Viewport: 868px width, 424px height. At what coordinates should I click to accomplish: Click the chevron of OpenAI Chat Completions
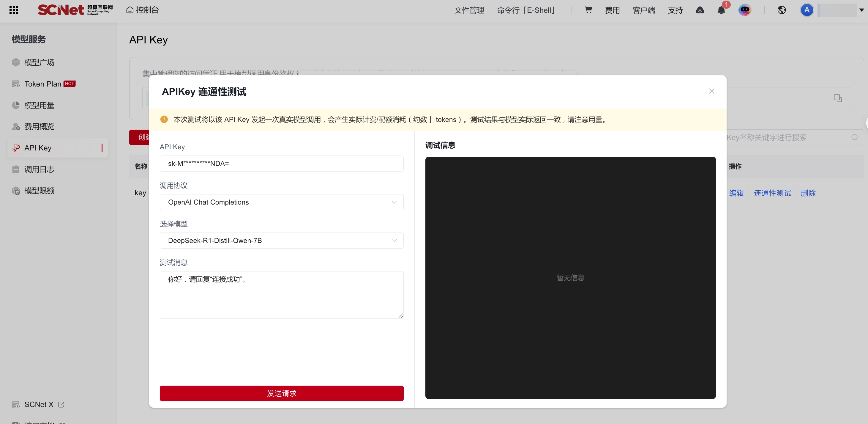coord(394,202)
